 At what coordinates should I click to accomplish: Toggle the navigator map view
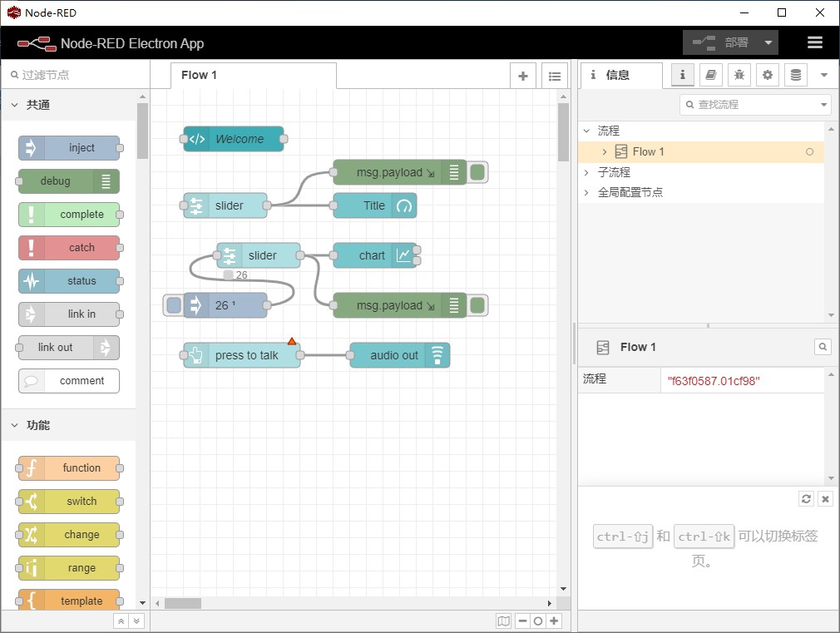pos(503,621)
